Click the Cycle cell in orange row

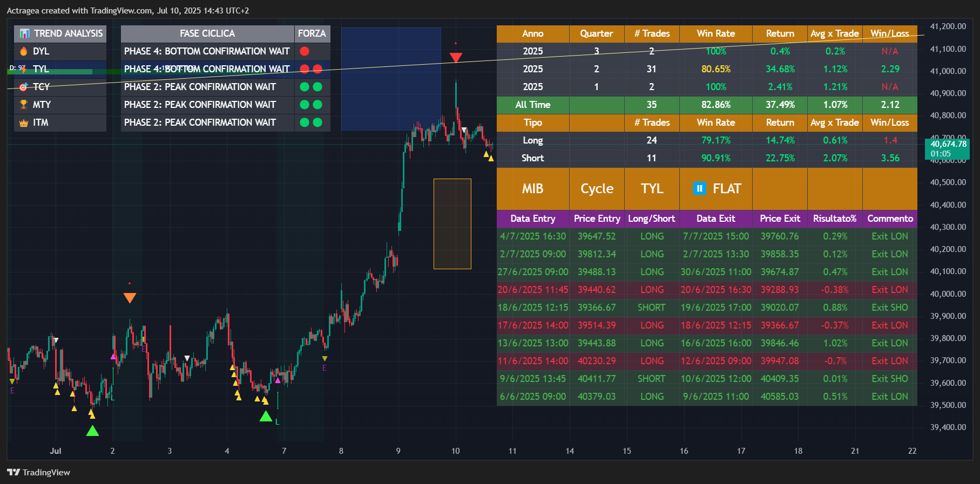click(x=597, y=188)
